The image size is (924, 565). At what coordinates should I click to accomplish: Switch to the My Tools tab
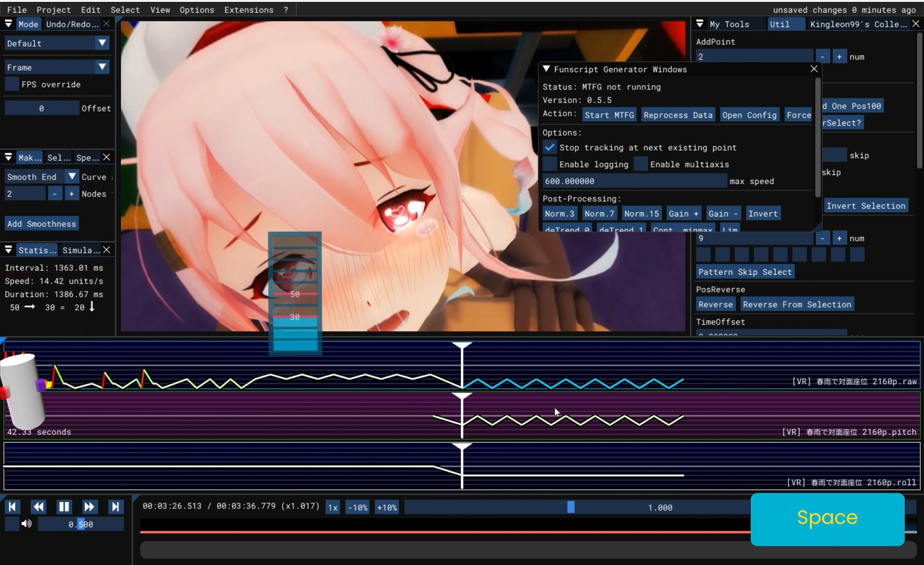(729, 24)
